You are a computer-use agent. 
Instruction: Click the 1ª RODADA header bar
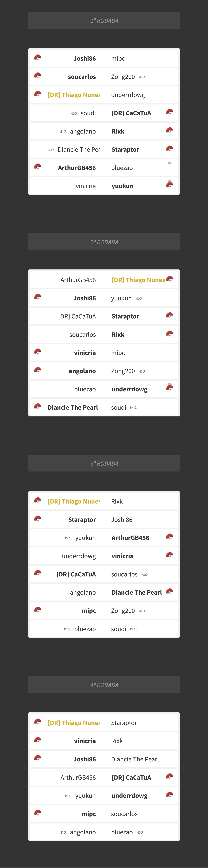104,21
